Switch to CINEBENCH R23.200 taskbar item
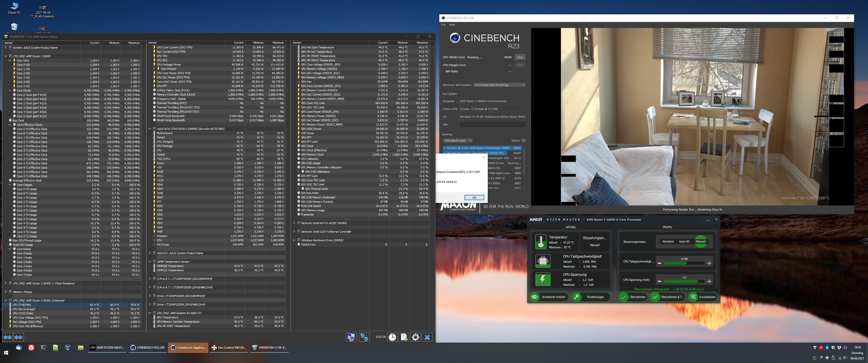Viewport: 868px width, 363px height. click(x=148, y=348)
